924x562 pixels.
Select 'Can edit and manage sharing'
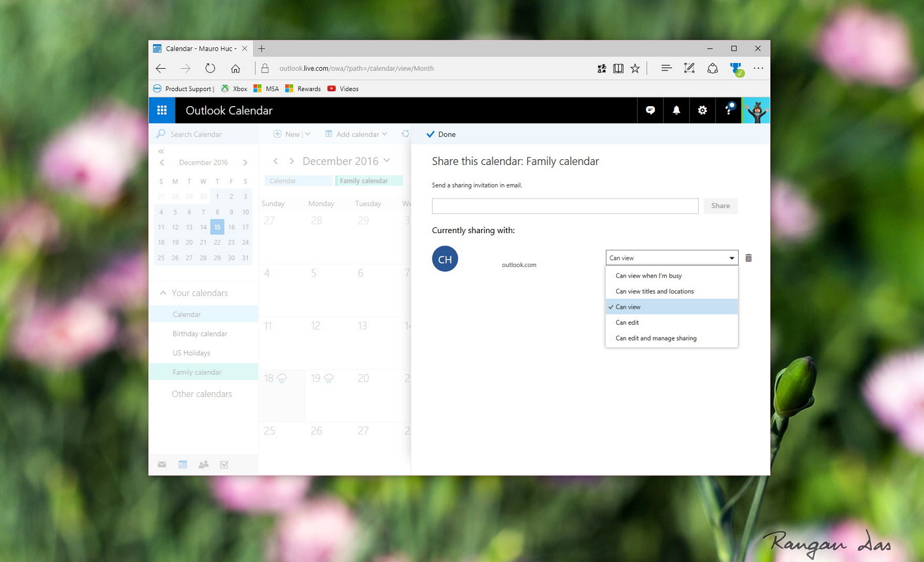(655, 338)
